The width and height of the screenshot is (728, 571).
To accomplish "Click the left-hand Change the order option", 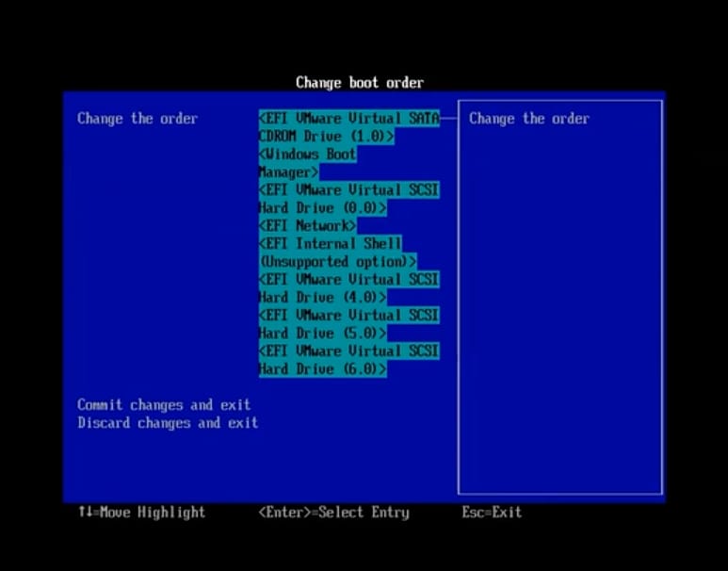I will (138, 119).
